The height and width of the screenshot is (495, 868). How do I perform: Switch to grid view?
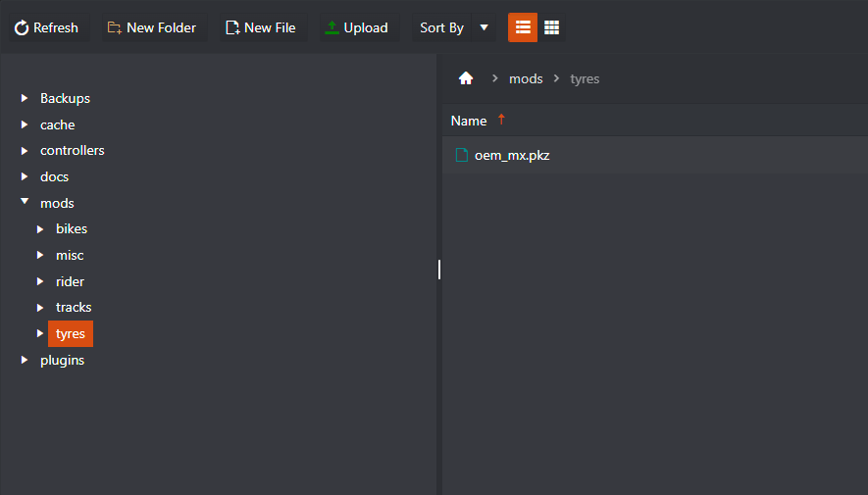pyautogui.click(x=551, y=27)
